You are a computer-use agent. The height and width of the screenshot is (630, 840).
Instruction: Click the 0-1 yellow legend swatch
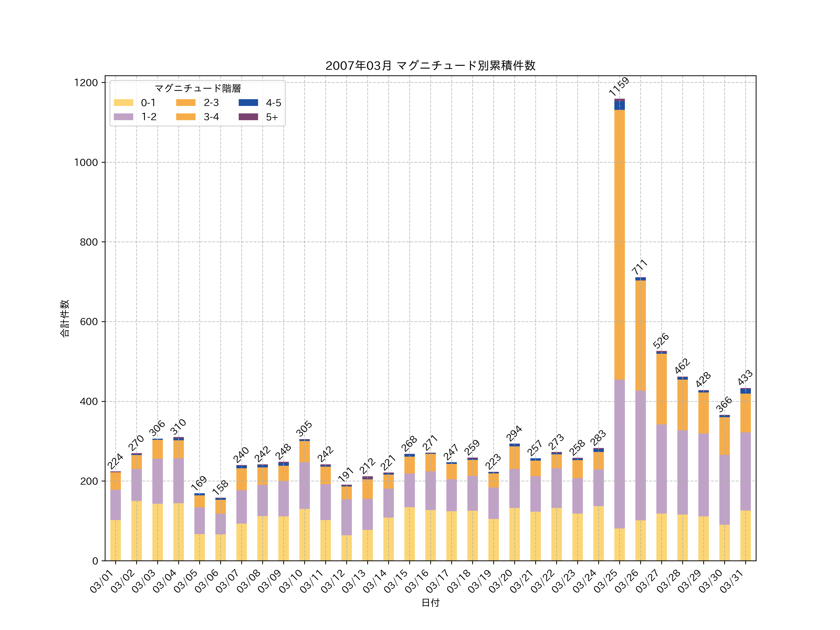(x=123, y=102)
